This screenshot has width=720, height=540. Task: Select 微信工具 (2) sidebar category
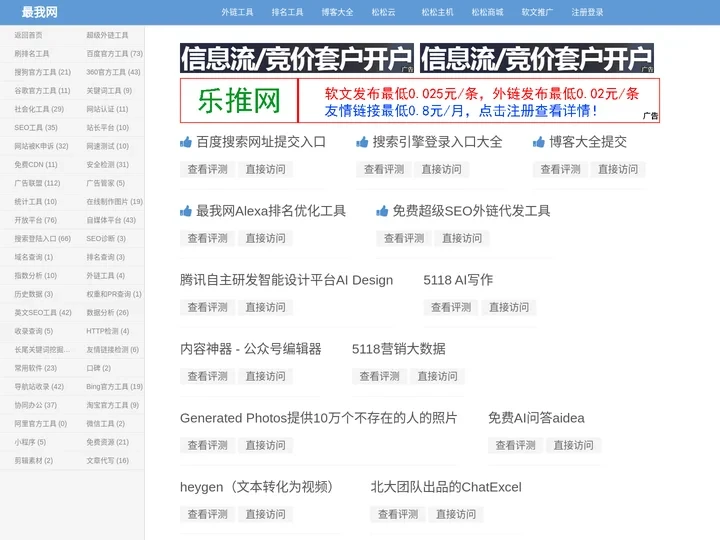[x=106, y=423]
